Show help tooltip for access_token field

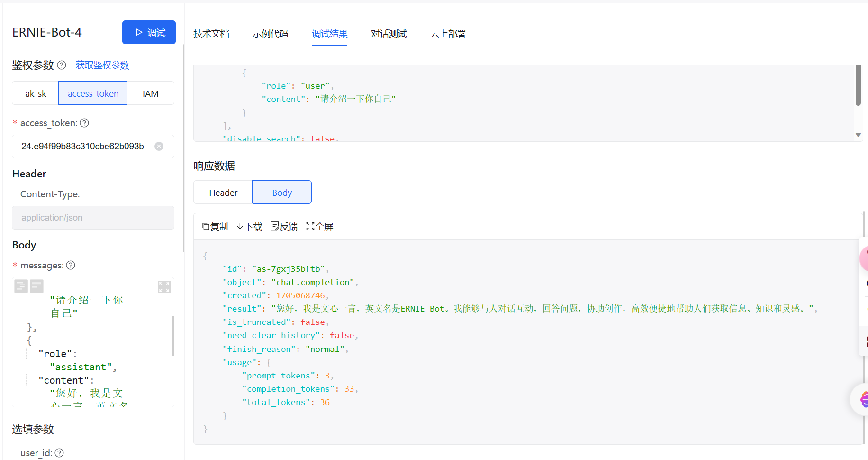84,123
